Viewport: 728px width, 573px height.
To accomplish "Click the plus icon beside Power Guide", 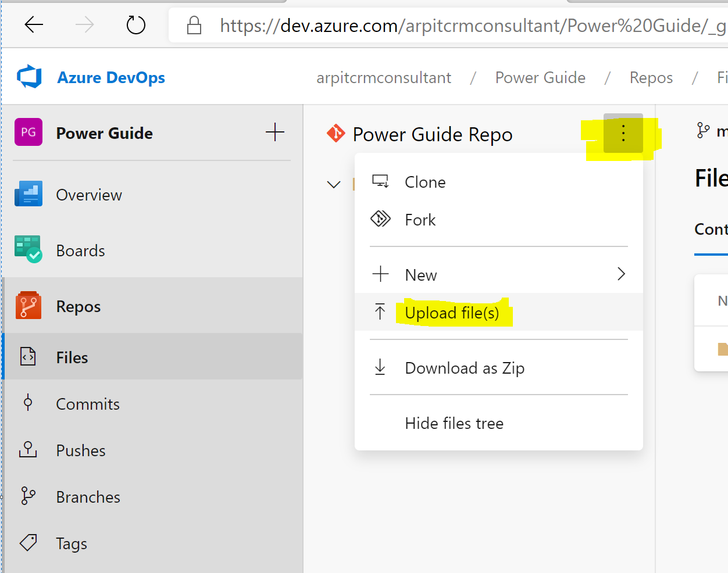I will [x=275, y=132].
